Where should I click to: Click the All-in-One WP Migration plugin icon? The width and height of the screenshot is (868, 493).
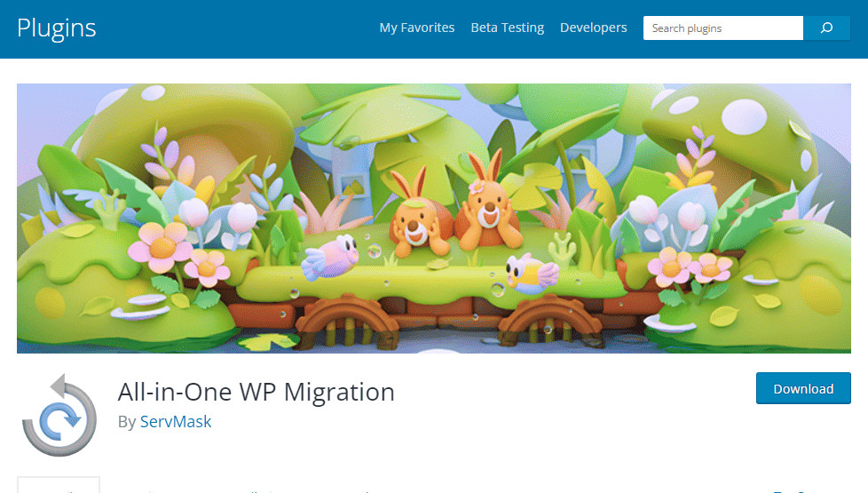59,415
